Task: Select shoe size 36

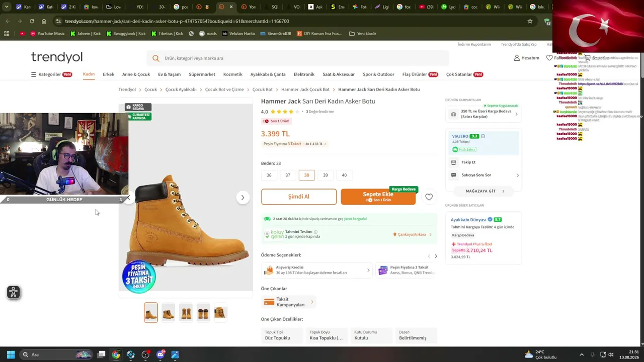Action: [x=269, y=175]
